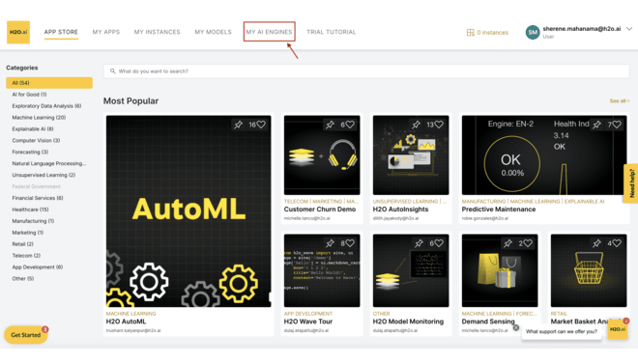
Task: Open the H2O.ai chat widget
Action: [618, 329]
